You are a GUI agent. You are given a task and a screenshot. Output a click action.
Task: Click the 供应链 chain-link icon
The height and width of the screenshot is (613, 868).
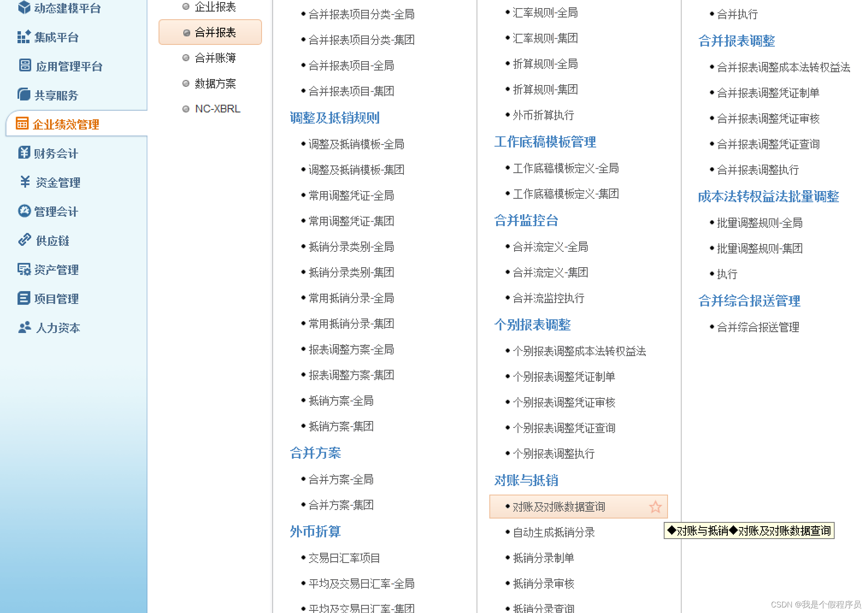[25, 240]
